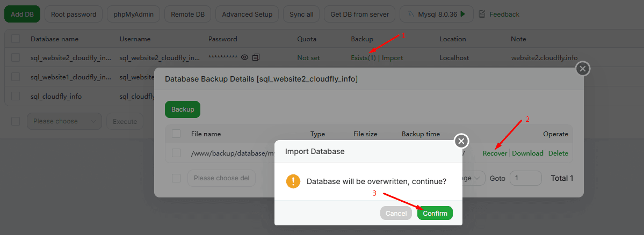This screenshot has width=644, height=235.
Task: Click the orange warning icon in dialog
Action: [x=293, y=181]
